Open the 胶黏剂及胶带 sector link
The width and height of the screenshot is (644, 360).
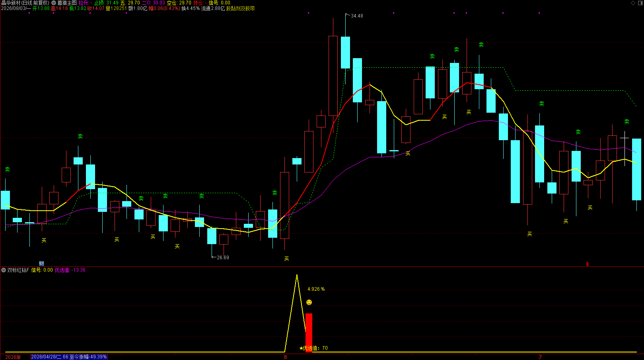[x=241, y=8]
